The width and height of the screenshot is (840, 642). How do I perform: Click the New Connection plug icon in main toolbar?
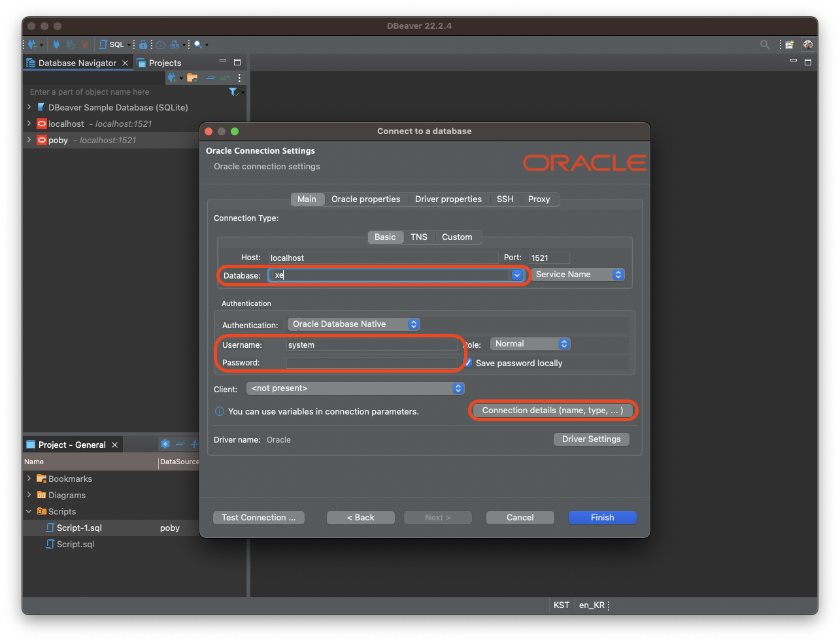[x=31, y=44]
